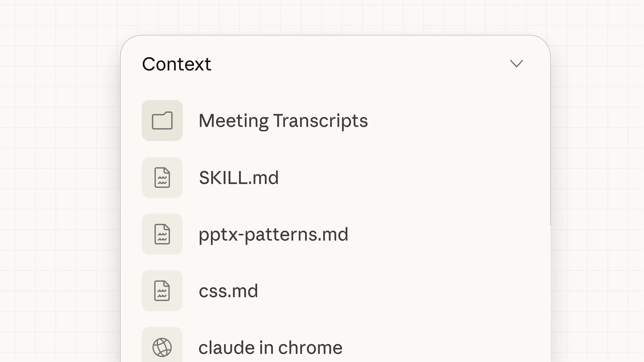Screen dimensions: 644x362
Task: Click the globe icon for claude in chrome
Action: pos(162,347)
